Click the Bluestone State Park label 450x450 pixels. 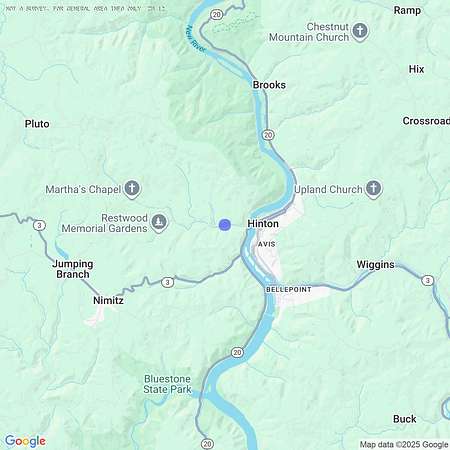tap(167, 384)
